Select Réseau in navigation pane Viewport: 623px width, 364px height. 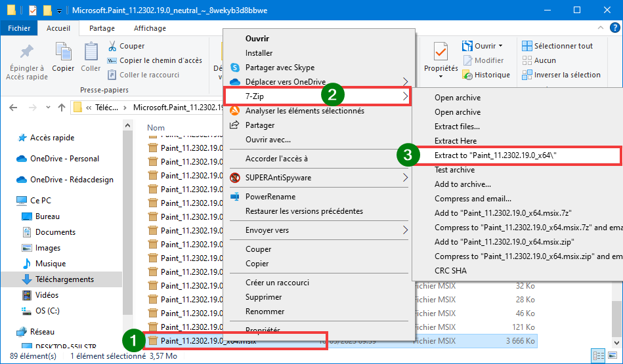click(x=35, y=332)
